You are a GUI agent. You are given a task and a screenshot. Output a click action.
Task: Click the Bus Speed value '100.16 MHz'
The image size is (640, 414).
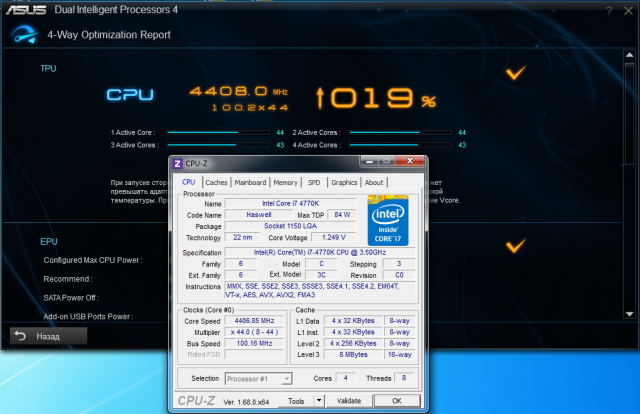254,343
